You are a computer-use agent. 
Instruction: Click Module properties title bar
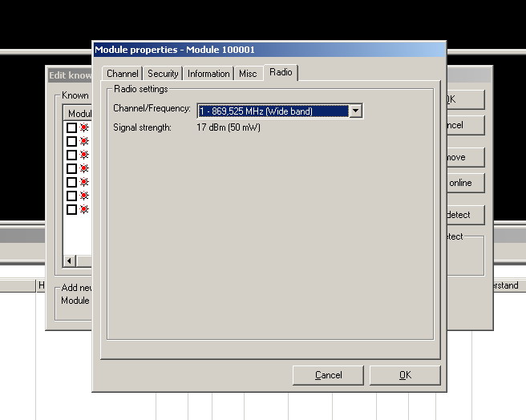pyautogui.click(x=269, y=50)
